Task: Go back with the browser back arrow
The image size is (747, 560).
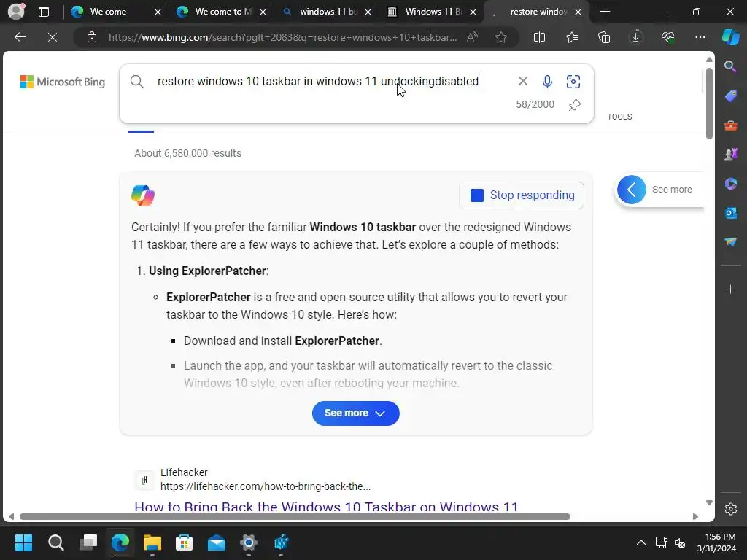Action: point(20,37)
